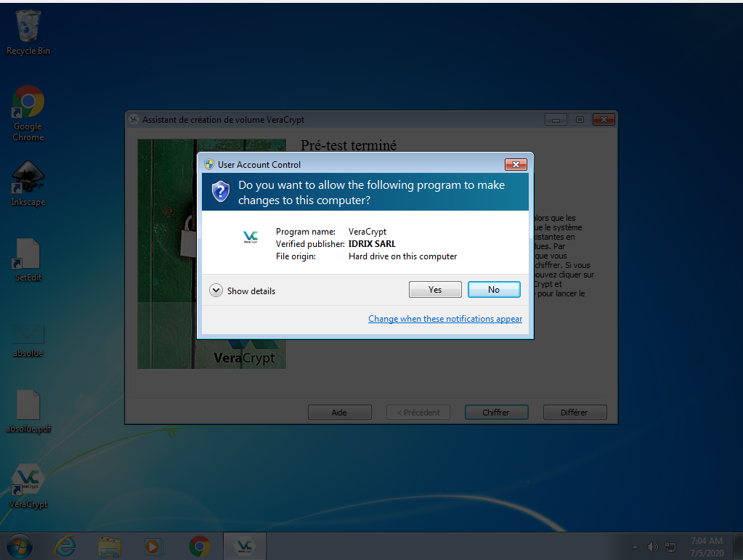
Task: Open the volume speaker tray icon
Action: pos(652,547)
